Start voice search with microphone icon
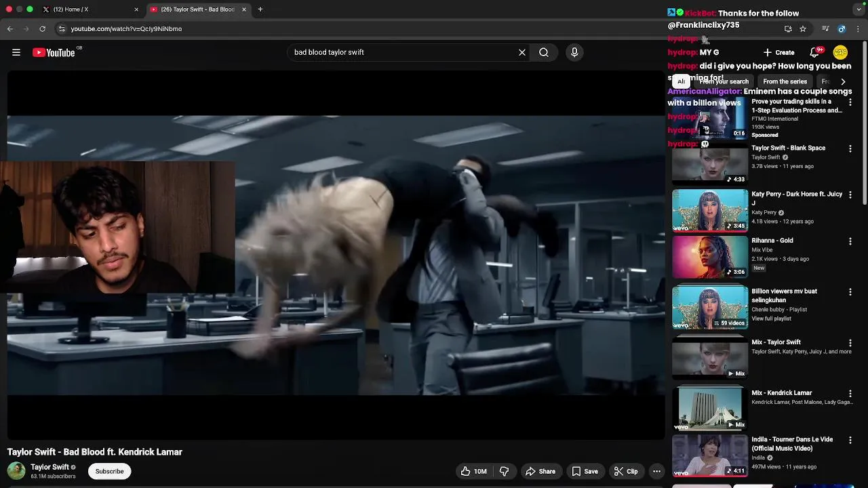This screenshot has width=868, height=488. pos(574,52)
